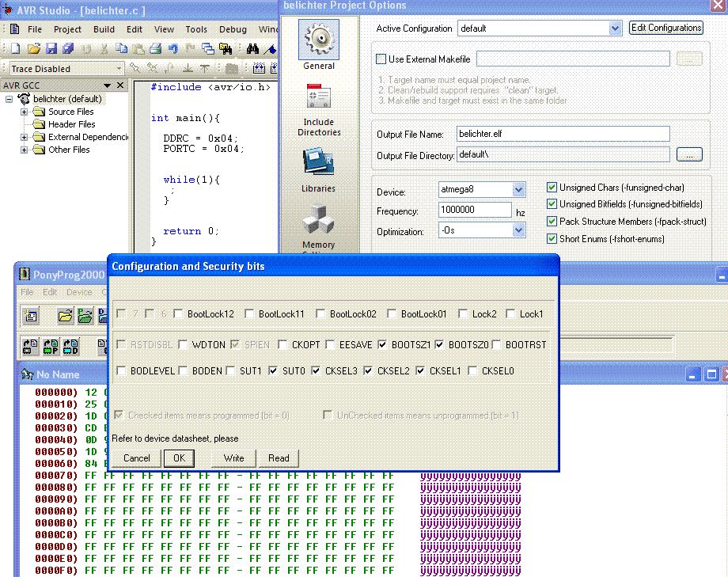Click Write button in fuse dialog
The width and height of the screenshot is (728, 577).
[x=233, y=458]
